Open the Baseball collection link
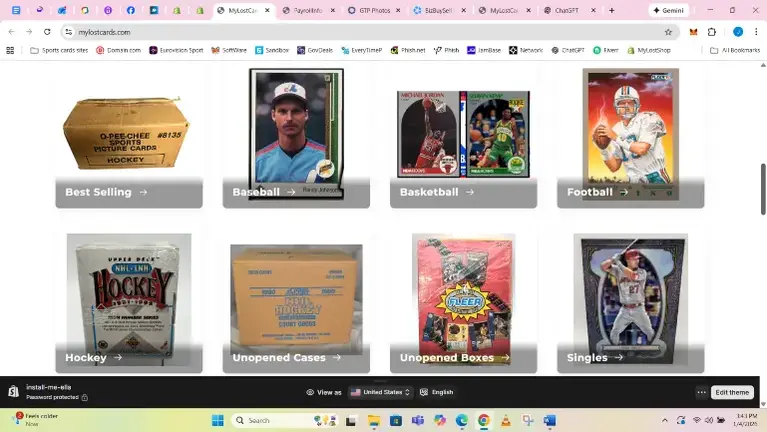The width and height of the screenshot is (767, 432). pos(264,192)
